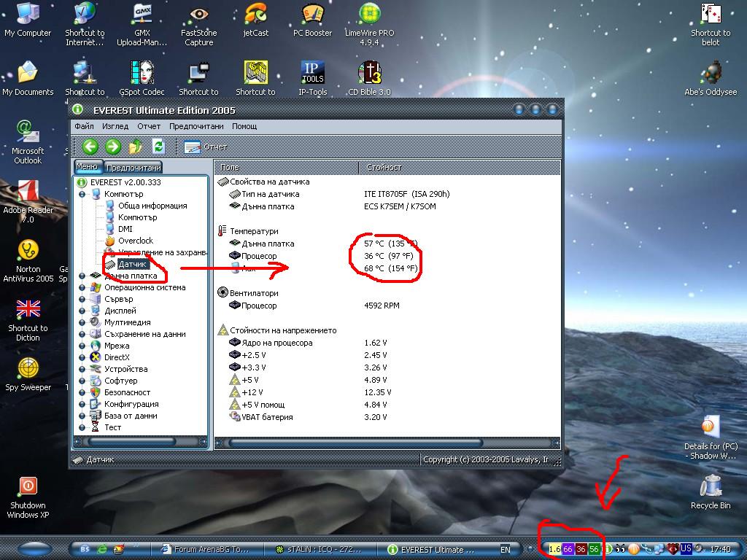
Task: Expand the Мрежа tree branch
Action: tap(82, 346)
